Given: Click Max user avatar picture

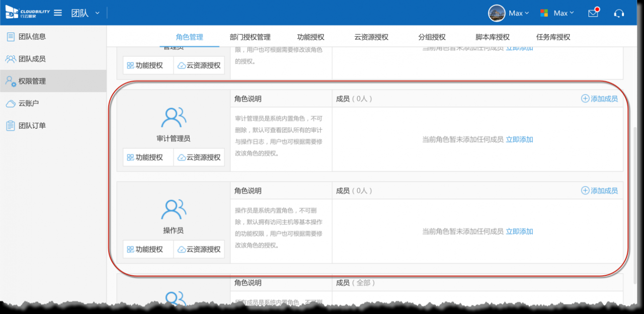Looking at the screenshot, I should (x=497, y=13).
